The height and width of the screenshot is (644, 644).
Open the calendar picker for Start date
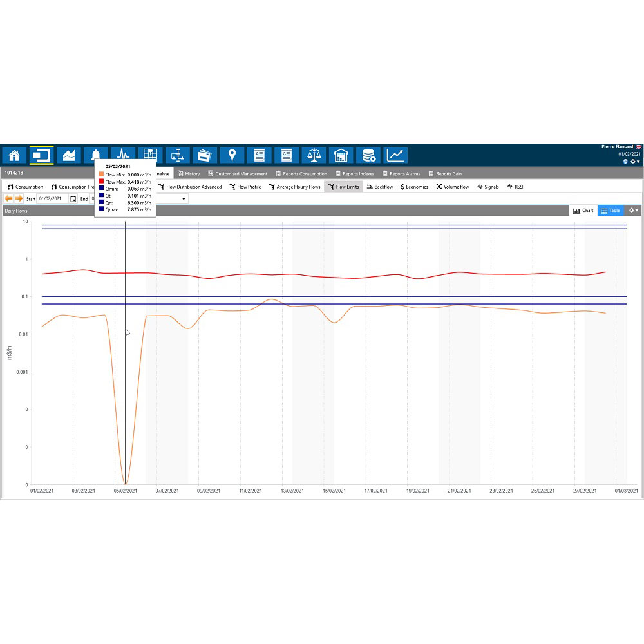click(73, 199)
